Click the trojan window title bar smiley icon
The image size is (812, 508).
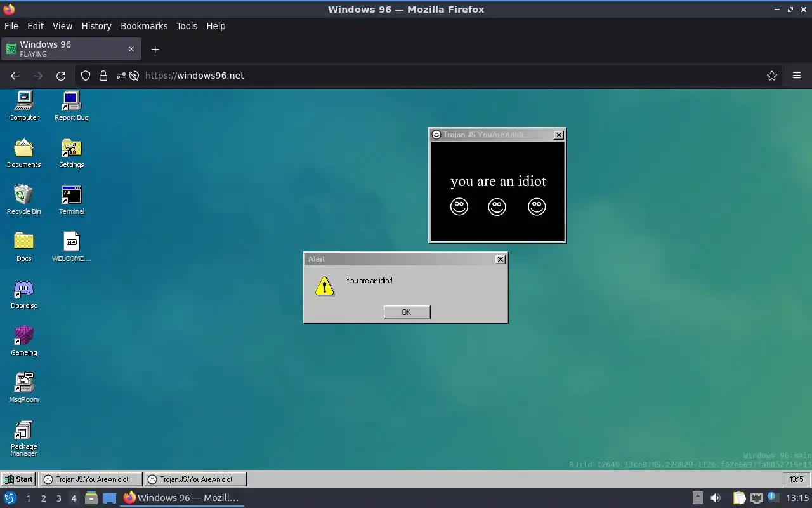tap(436, 135)
